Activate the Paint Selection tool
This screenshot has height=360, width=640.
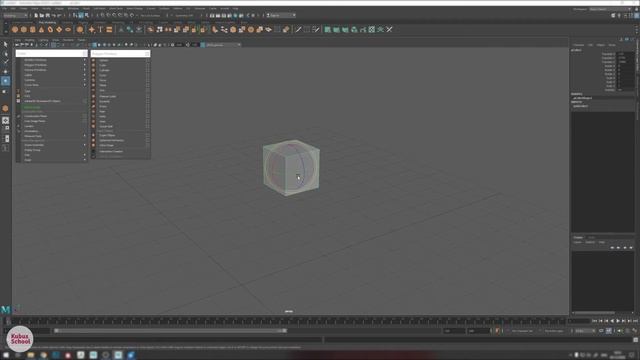click(x=5, y=62)
